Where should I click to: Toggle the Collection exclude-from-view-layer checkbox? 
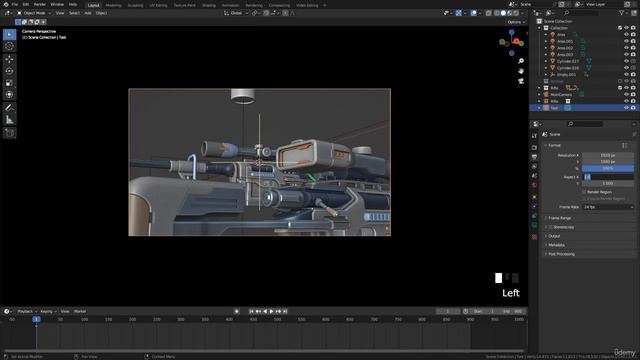[620, 28]
